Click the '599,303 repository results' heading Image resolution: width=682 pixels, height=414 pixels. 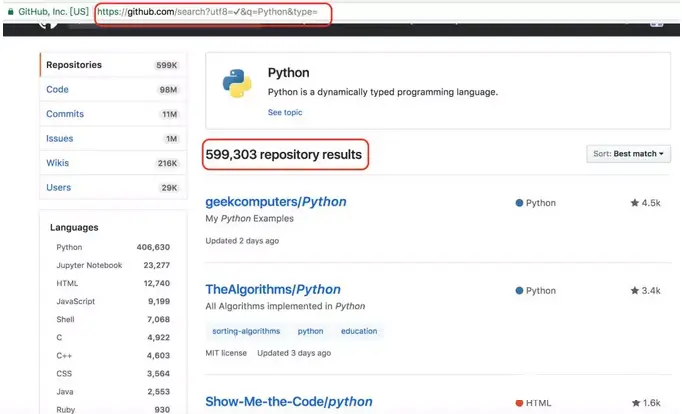284,154
